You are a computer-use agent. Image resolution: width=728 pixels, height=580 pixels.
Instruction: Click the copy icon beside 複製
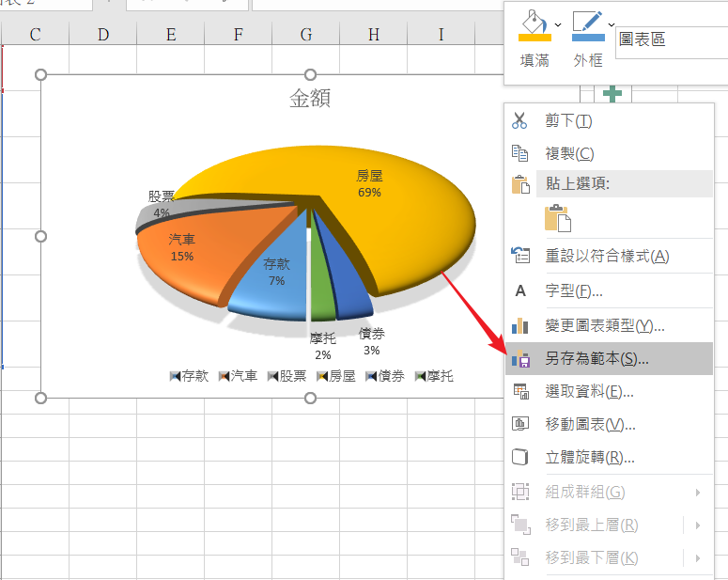pos(519,153)
